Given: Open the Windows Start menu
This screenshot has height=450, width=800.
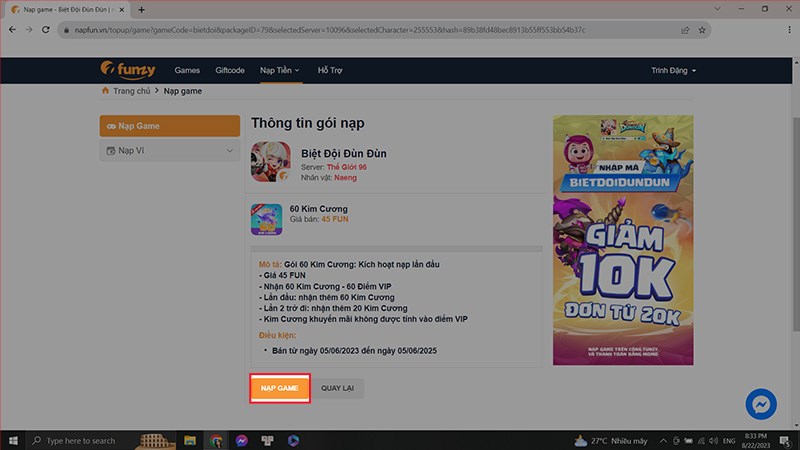Looking at the screenshot, I should pos(13,440).
